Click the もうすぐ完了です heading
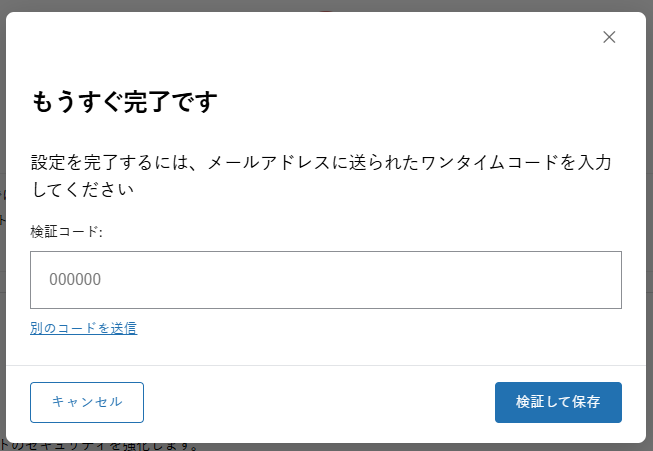This screenshot has width=653, height=451. coord(125,102)
